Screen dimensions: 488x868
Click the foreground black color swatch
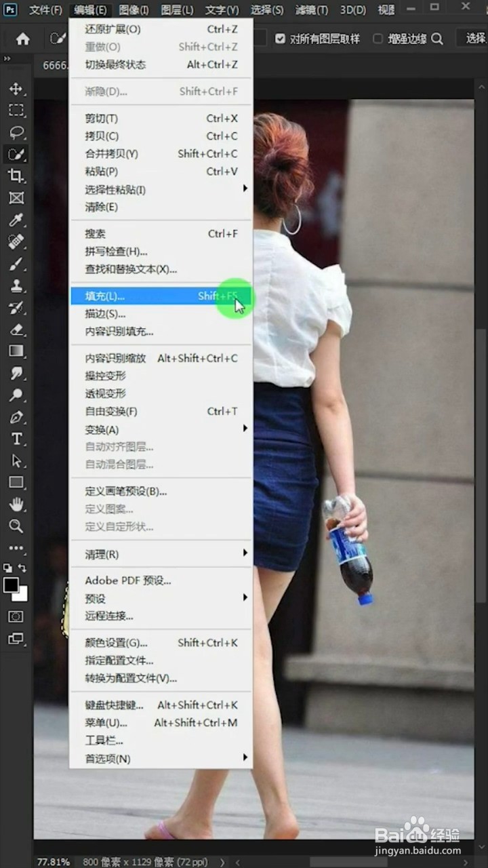pos(10,585)
